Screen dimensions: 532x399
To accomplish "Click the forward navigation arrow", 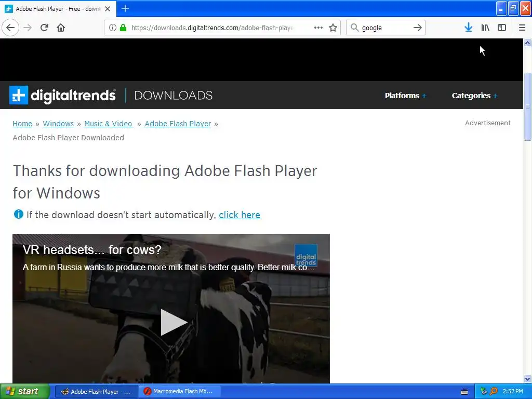I will point(28,28).
